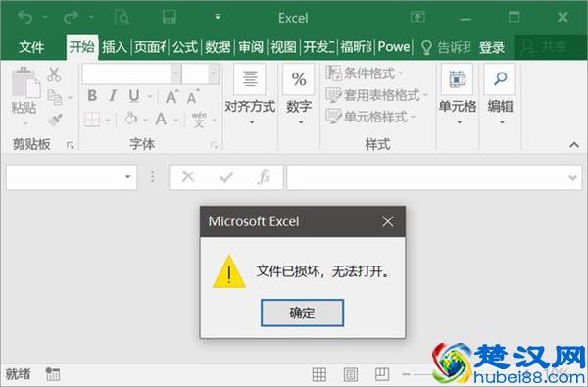Switch to Normal view icon

(319, 374)
